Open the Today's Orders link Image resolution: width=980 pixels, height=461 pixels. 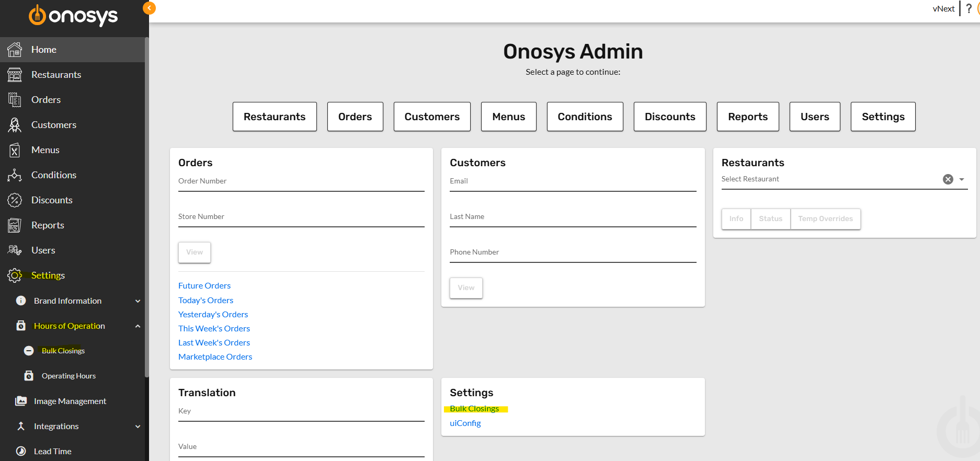(x=206, y=301)
